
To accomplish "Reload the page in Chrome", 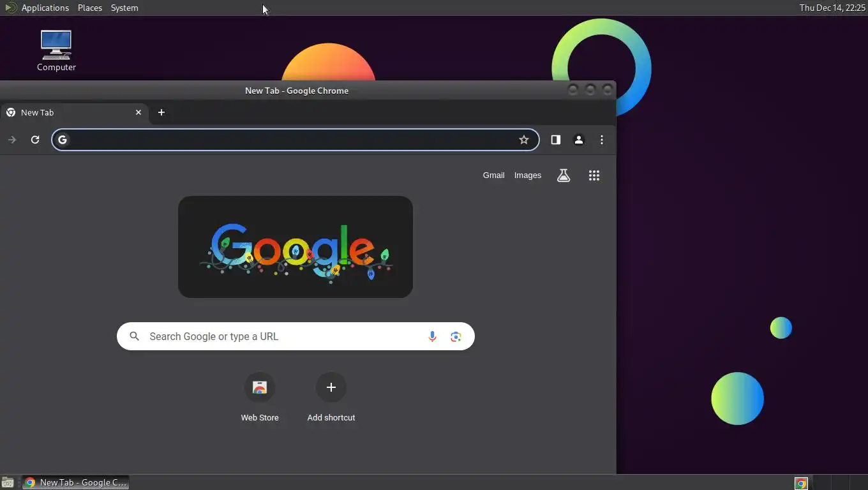I will pos(35,140).
